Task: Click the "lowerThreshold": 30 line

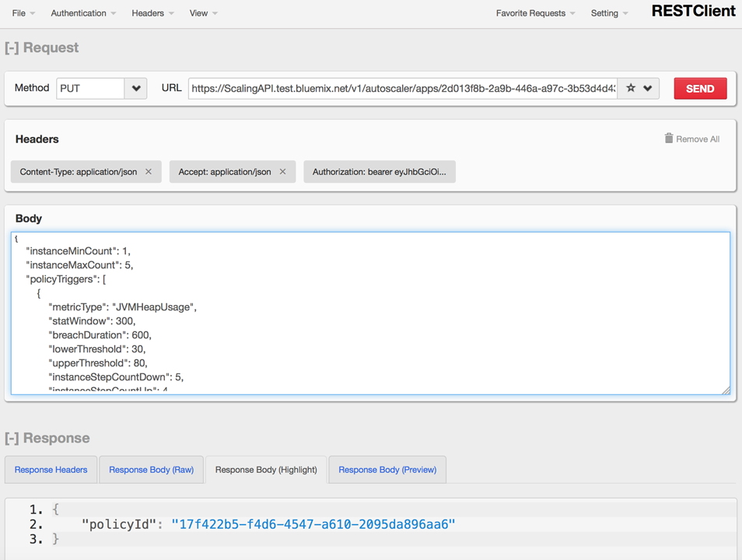Action: 97,349
